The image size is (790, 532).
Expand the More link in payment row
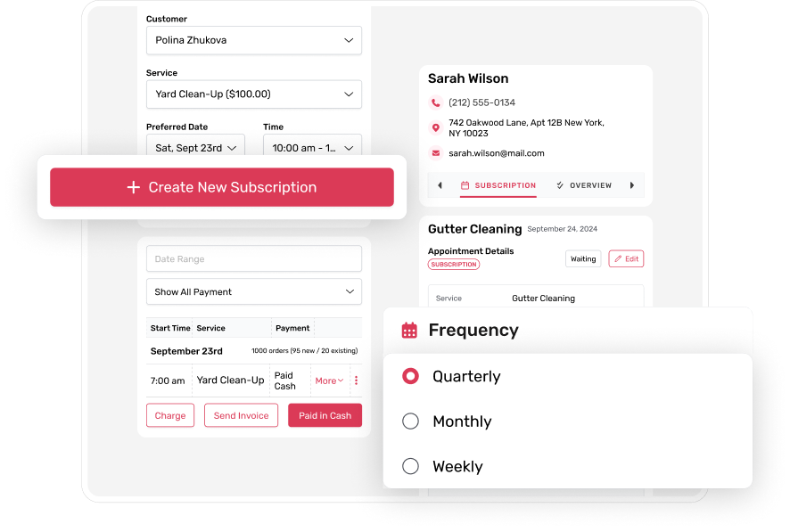(329, 381)
